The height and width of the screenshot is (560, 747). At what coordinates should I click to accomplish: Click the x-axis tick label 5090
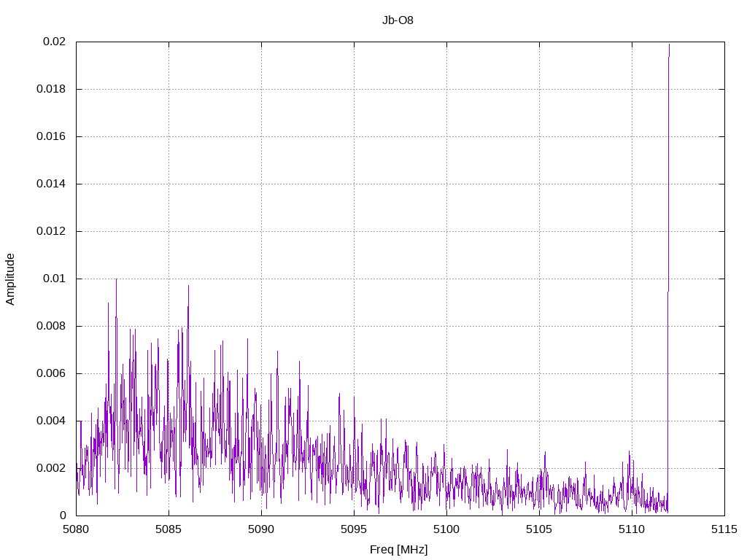click(262, 529)
